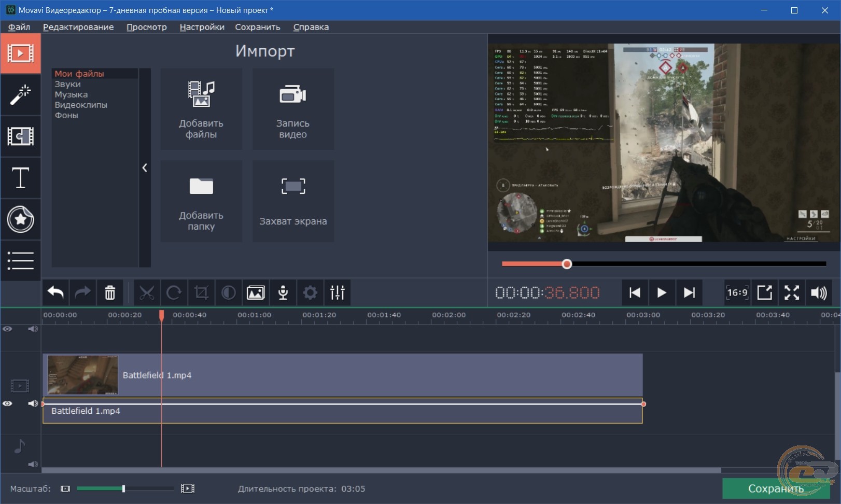The height and width of the screenshot is (504, 841).
Task: Mute the music track speaker
Action: [x=33, y=465]
